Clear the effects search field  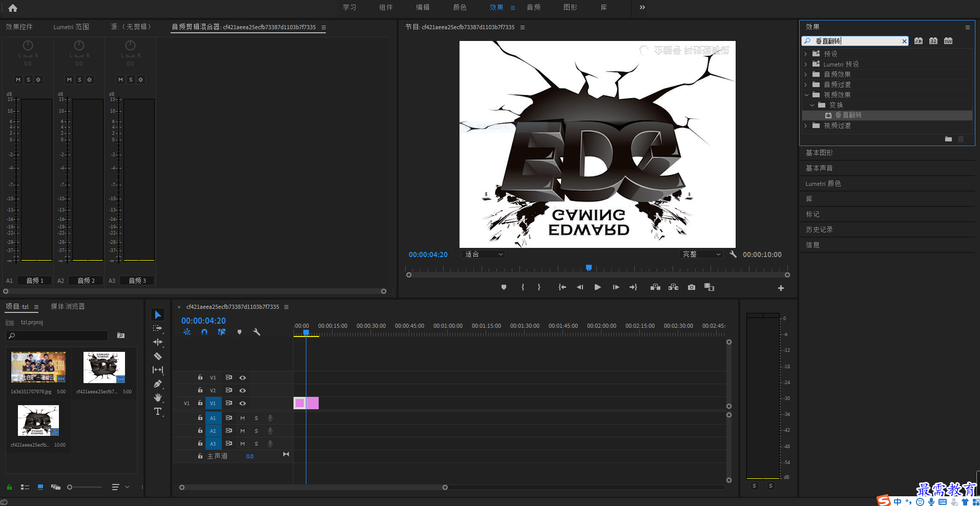pyautogui.click(x=904, y=41)
